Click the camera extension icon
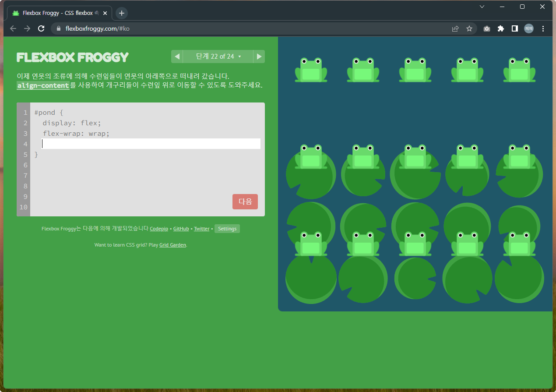Viewport: 556px width, 392px height. pos(487,28)
